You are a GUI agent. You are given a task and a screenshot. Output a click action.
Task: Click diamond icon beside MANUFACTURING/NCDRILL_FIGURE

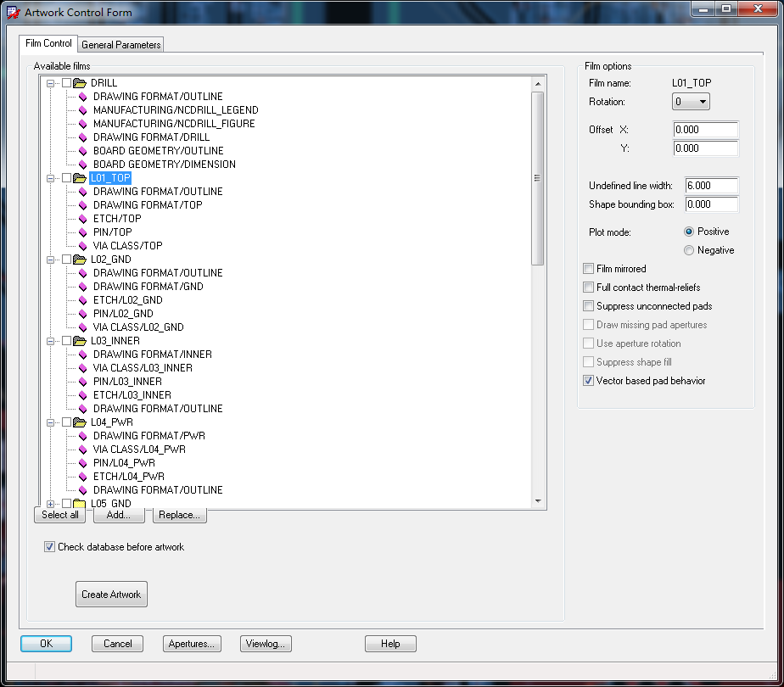click(x=83, y=124)
